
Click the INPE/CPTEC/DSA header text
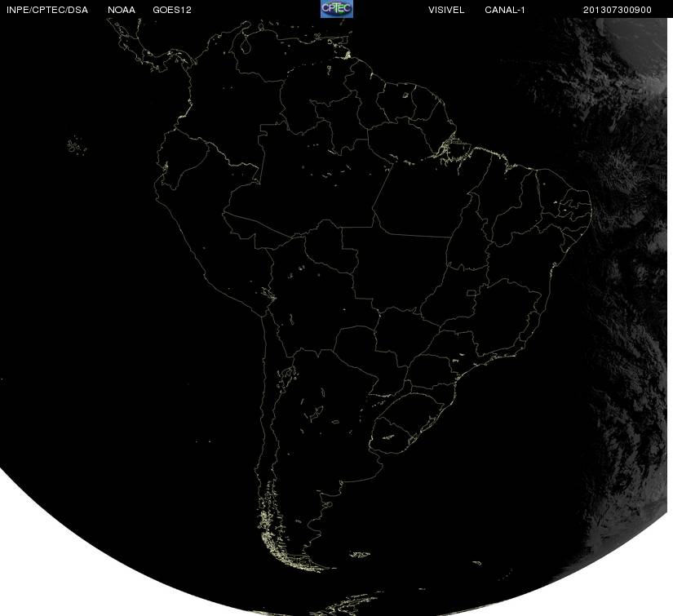[47, 10]
